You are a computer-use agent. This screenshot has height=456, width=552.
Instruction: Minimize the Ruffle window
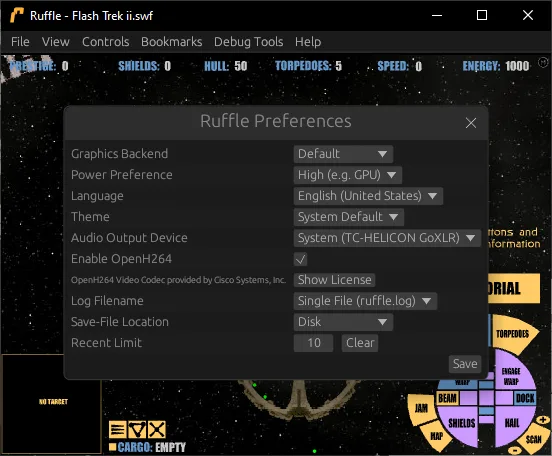point(437,15)
